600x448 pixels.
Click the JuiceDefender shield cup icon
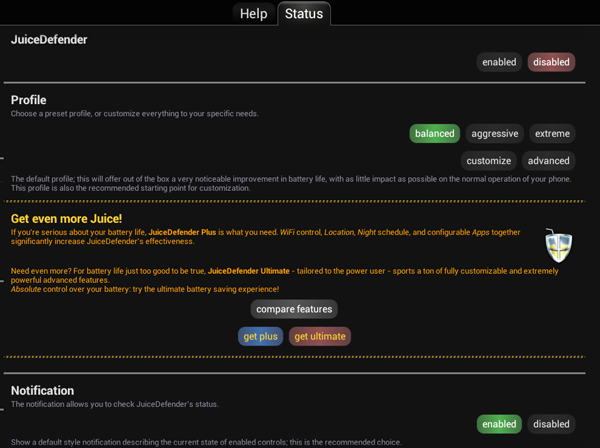tap(558, 246)
